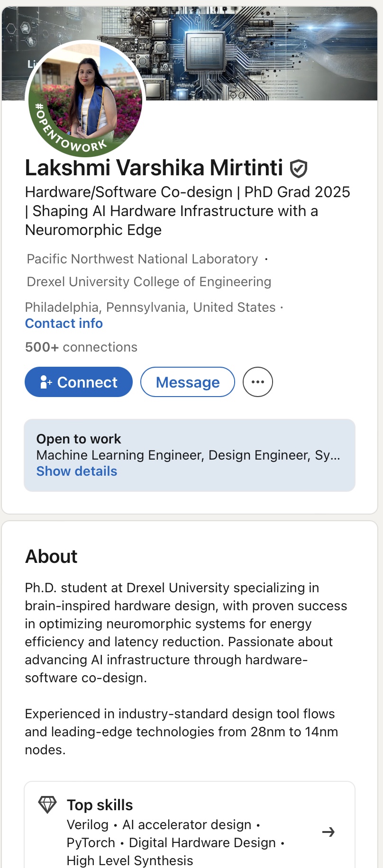
Task: Click the name Lakshmi Varshika Mirtinti
Action: 154,168
